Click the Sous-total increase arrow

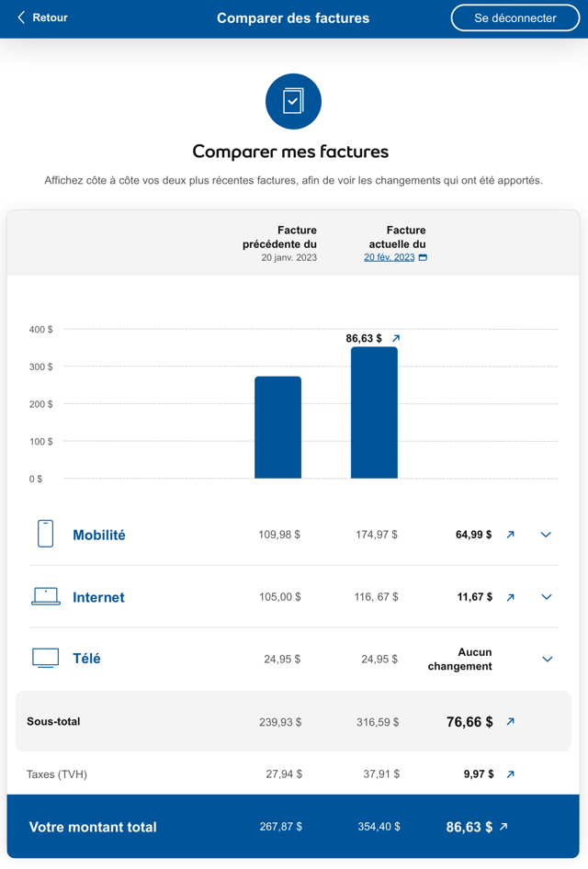[x=511, y=722]
